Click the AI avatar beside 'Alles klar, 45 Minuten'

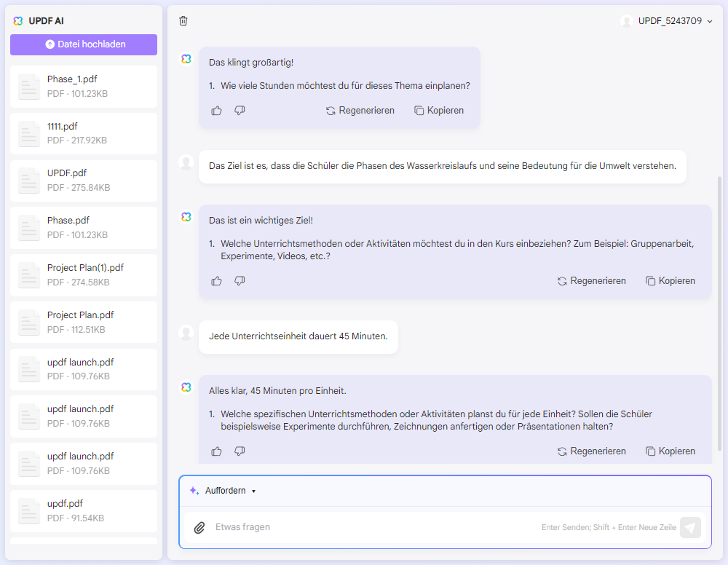click(x=186, y=387)
